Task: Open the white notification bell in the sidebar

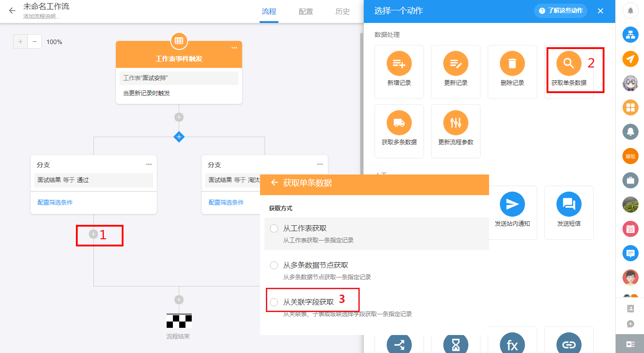Action: click(631, 11)
